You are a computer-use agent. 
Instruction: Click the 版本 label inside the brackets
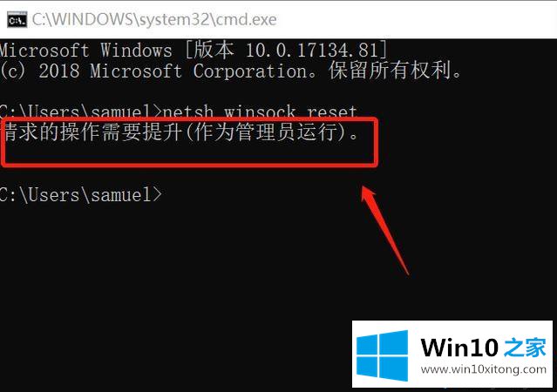[214, 50]
